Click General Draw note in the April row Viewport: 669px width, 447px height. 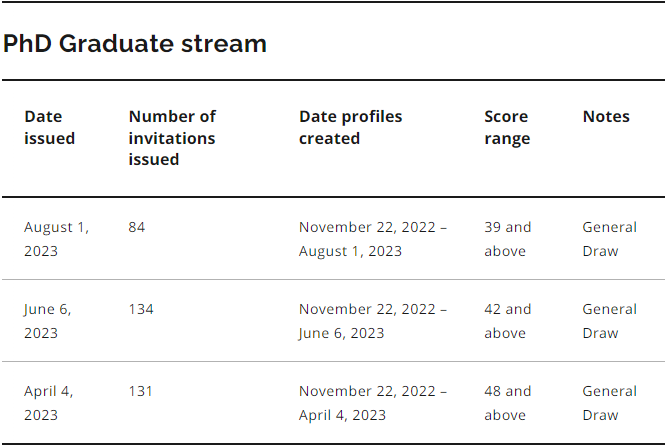tap(609, 403)
